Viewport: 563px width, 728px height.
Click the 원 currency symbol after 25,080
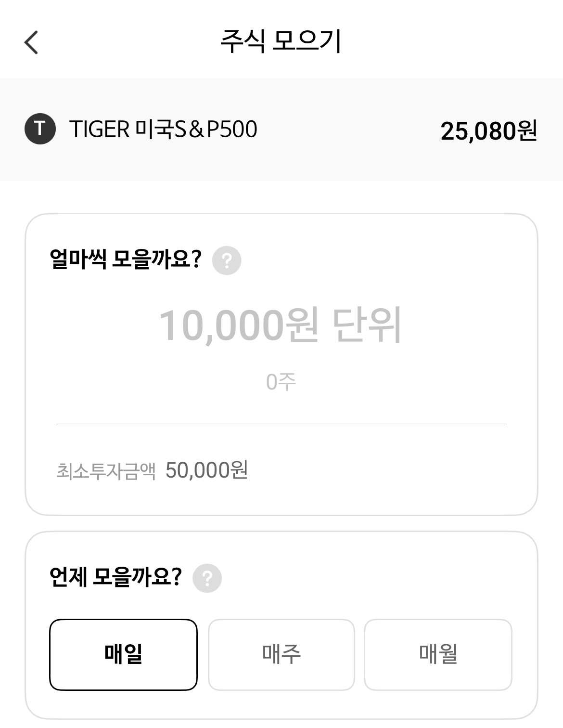click(x=527, y=130)
